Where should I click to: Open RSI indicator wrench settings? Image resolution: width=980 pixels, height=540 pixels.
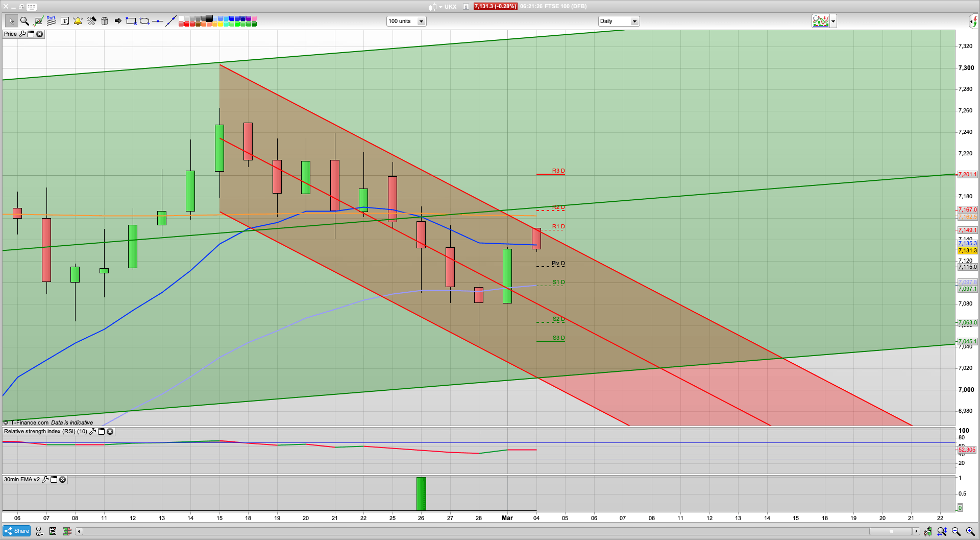click(x=92, y=431)
